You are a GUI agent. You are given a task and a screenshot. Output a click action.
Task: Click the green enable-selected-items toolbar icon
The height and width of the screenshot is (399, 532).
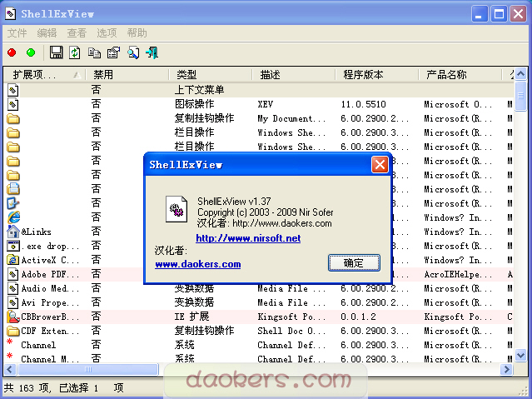pyautogui.click(x=31, y=52)
